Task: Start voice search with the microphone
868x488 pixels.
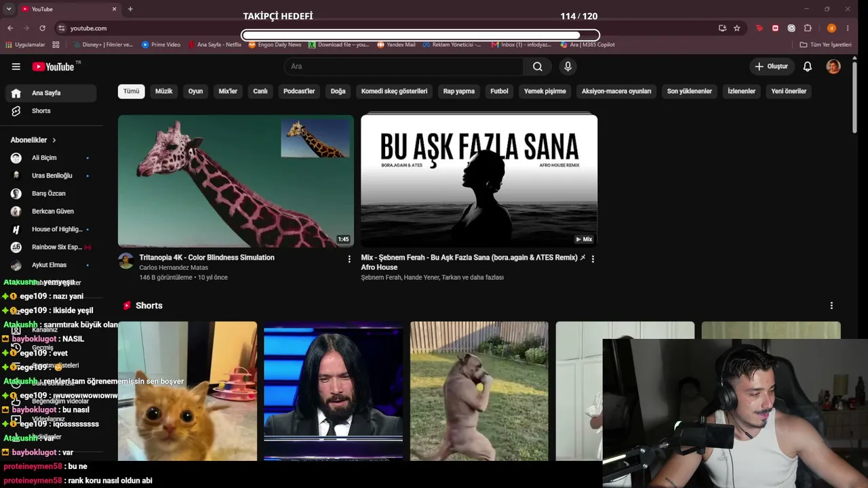Action: pos(568,66)
